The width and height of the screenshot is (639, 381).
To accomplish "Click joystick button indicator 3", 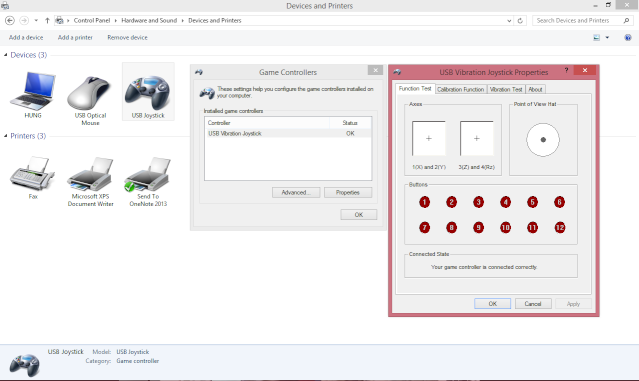I will point(478,202).
